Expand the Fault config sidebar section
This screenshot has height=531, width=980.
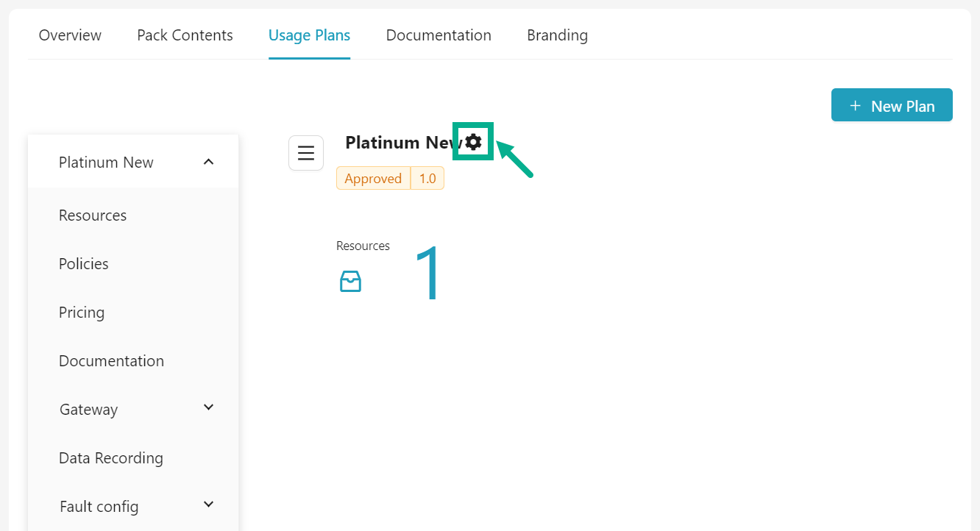(x=208, y=505)
